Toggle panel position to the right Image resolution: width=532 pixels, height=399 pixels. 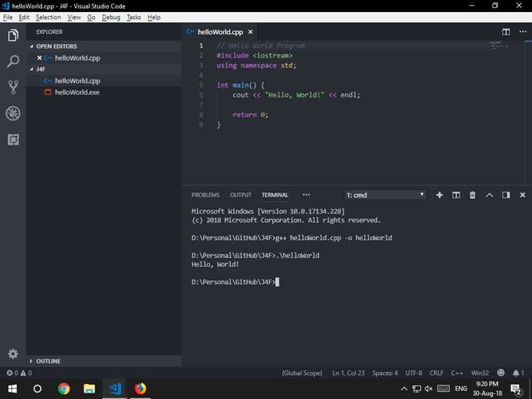tap(506, 195)
